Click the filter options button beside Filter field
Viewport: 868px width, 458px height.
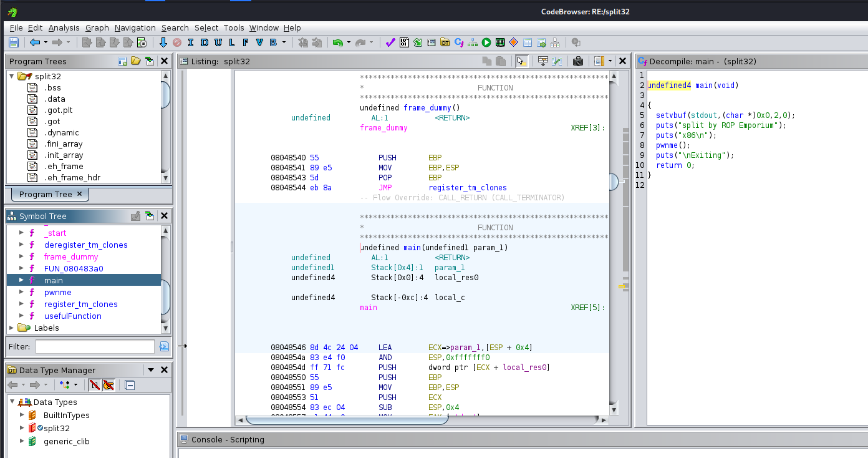[x=164, y=346]
